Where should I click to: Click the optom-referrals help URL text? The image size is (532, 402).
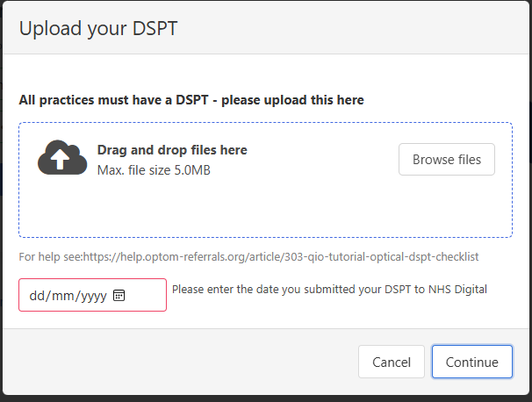click(x=281, y=257)
